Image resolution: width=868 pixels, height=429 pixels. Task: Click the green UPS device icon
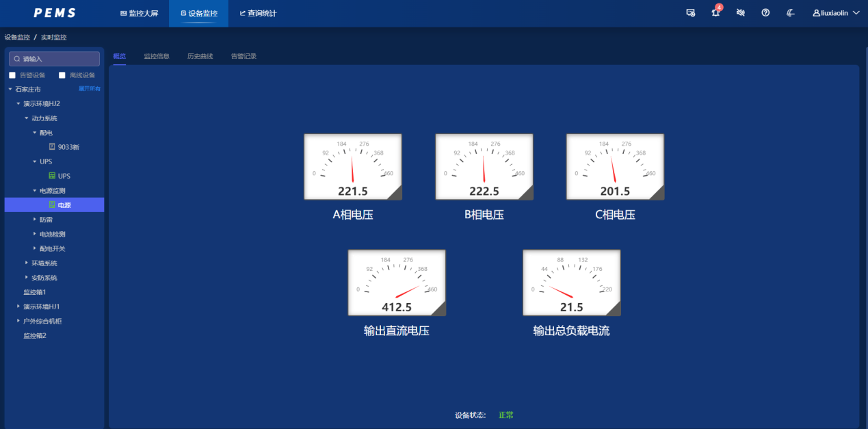point(52,176)
